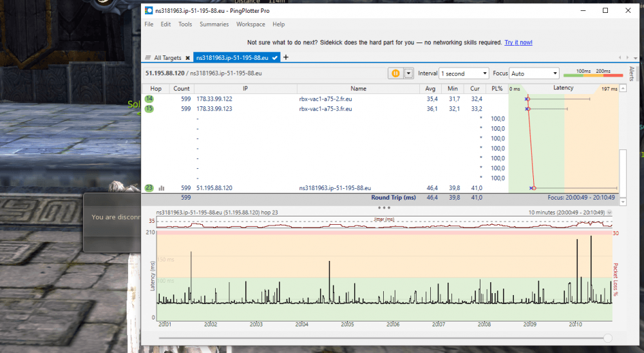Click the three-dot splitter above the timeline graph
The height and width of the screenshot is (353, 644).
384,207
